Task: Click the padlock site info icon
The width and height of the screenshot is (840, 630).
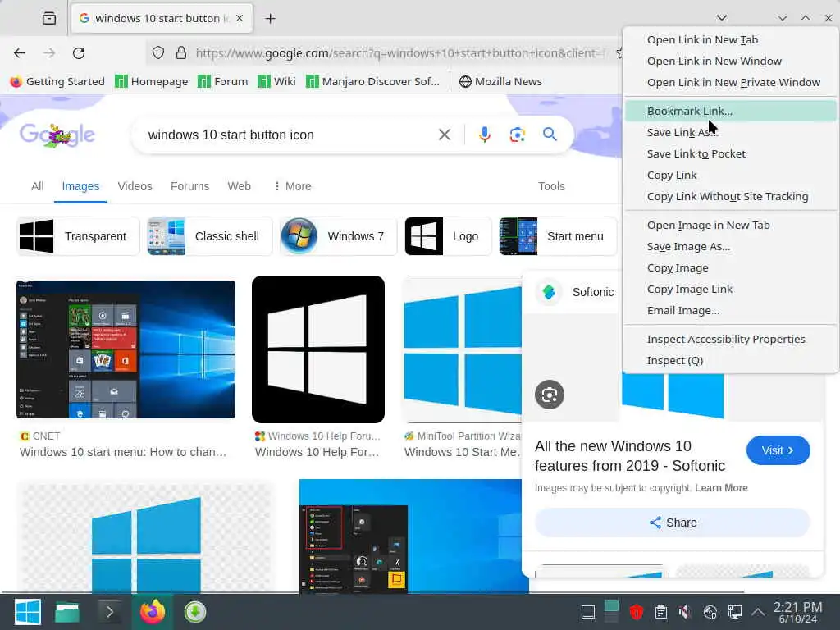Action: 181,53
